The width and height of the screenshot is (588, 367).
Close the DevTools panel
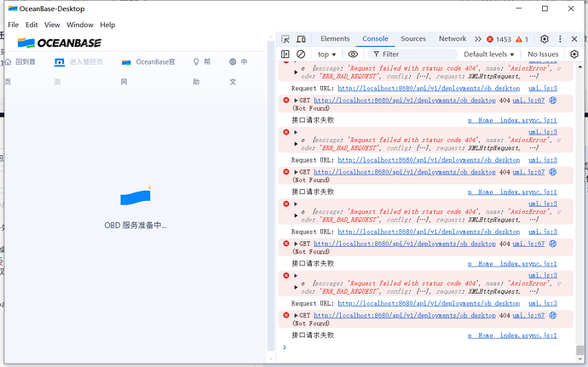[574, 39]
